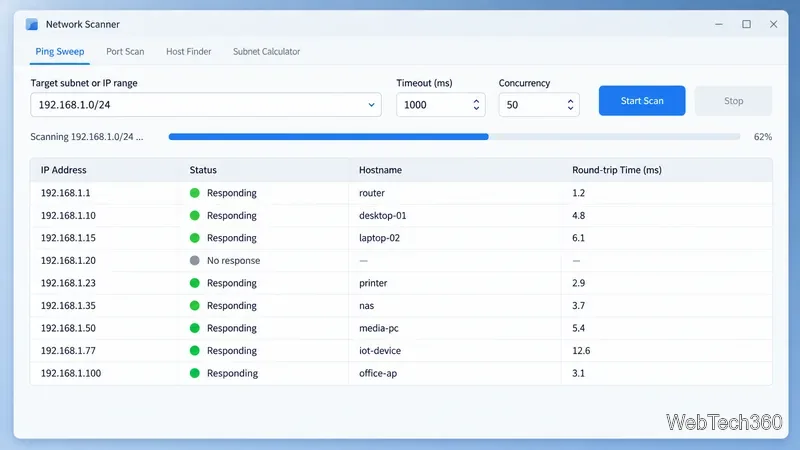The width and height of the screenshot is (800, 450).
Task: Sort by the Status column header
Action: click(x=203, y=170)
